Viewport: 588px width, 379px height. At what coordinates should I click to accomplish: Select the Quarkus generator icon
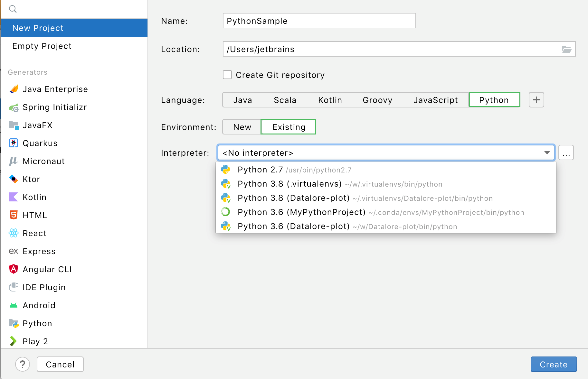[14, 143]
